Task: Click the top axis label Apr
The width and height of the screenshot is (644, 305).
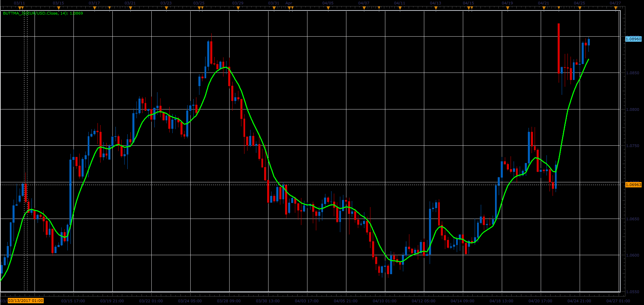Action: pos(289,3)
